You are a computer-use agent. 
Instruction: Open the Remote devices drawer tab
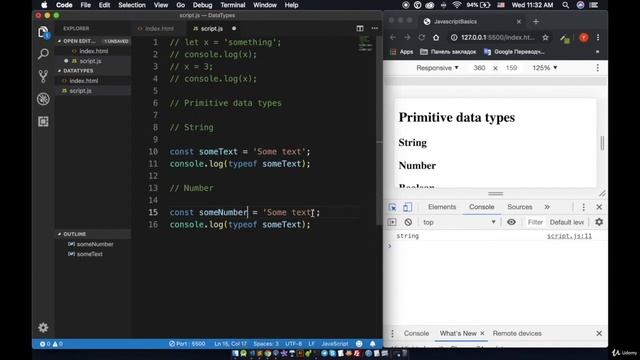point(517,333)
